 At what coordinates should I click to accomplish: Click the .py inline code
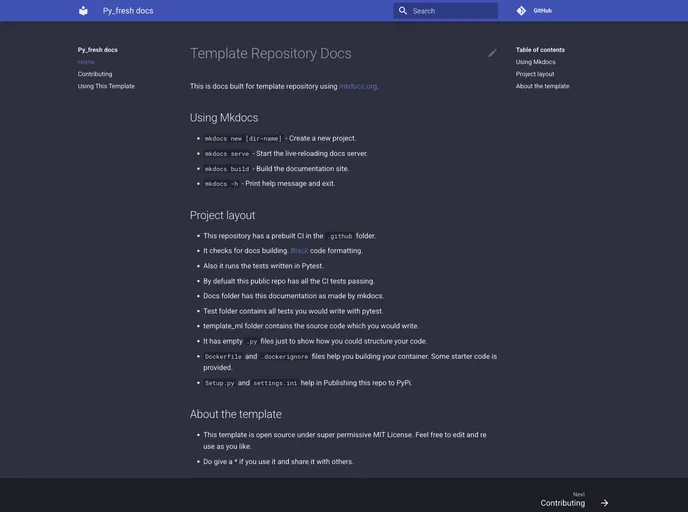click(x=251, y=342)
